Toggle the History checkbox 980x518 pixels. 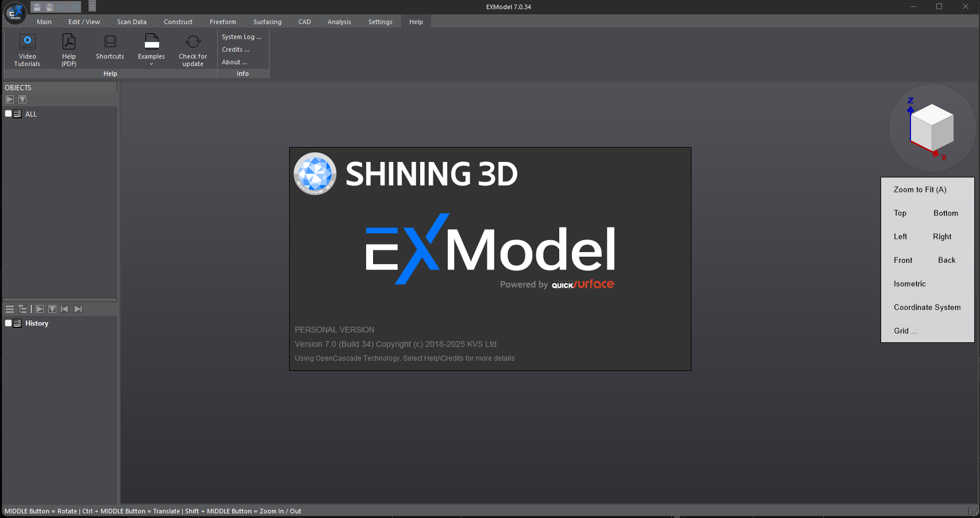pyautogui.click(x=9, y=323)
